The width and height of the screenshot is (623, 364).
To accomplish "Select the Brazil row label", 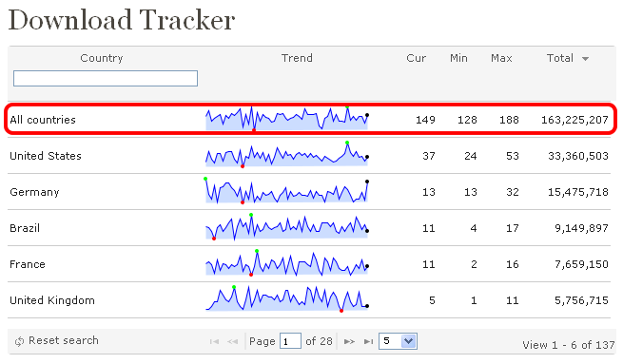I will click(x=25, y=228).
